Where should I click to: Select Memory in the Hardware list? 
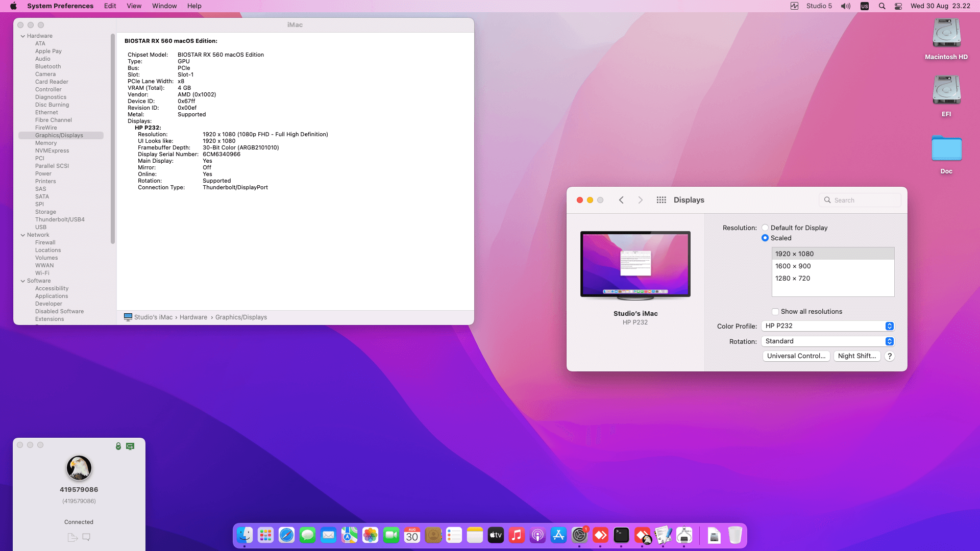coord(46,143)
